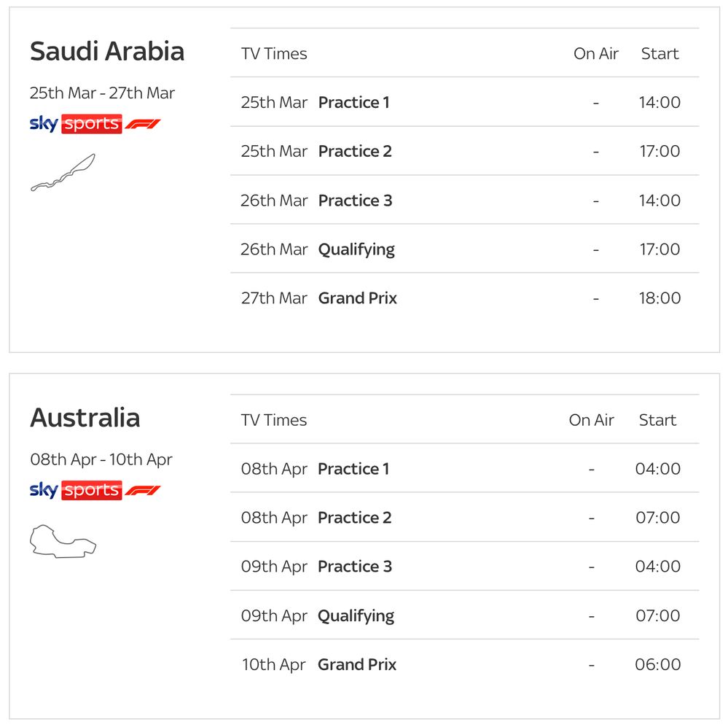Click the Australia On Air column header

coord(591,420)
